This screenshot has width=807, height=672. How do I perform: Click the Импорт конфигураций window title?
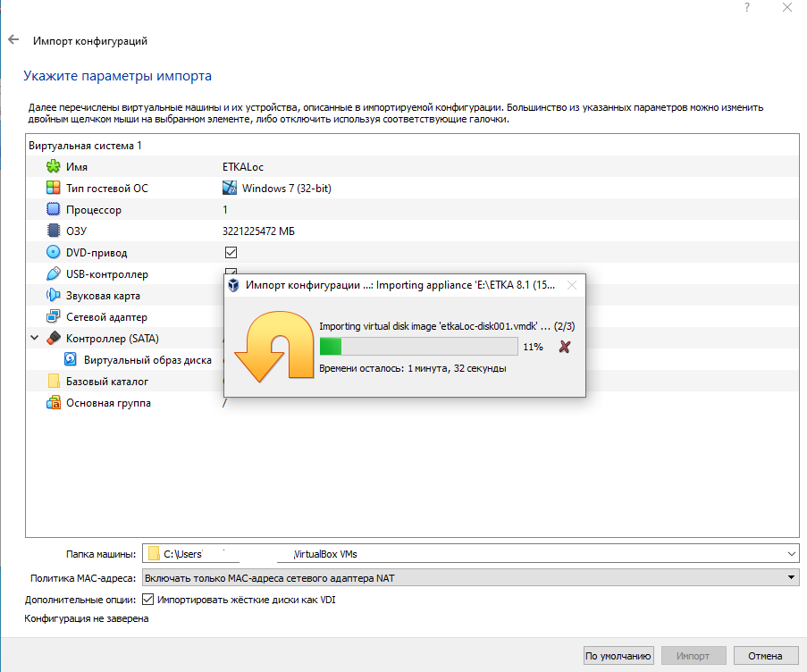pos(90,40)
